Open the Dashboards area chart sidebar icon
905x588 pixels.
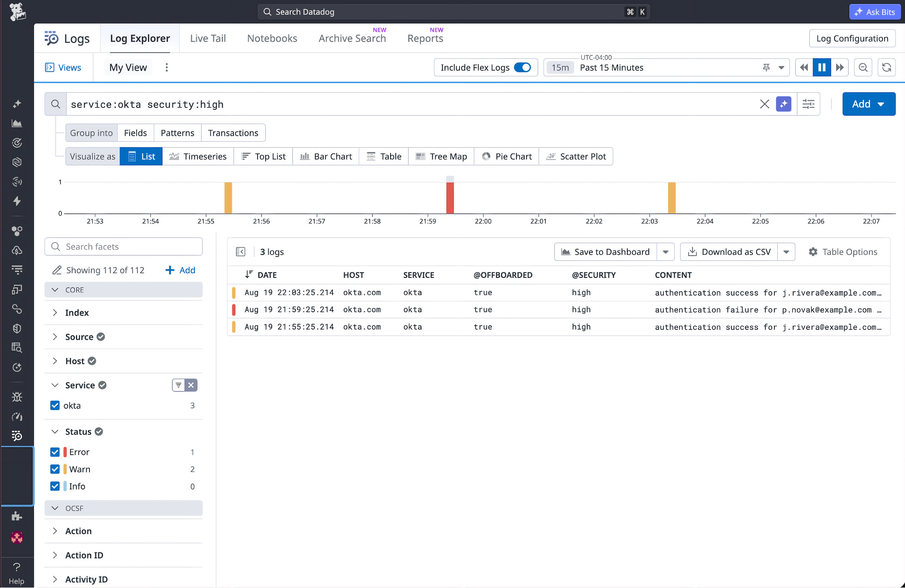[17, 123]
